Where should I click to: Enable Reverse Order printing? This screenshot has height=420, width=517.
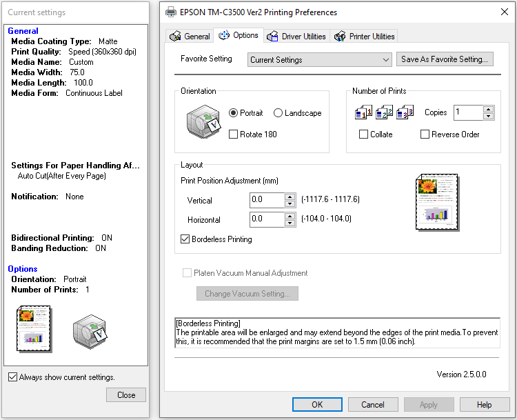(x=425, y=134)
